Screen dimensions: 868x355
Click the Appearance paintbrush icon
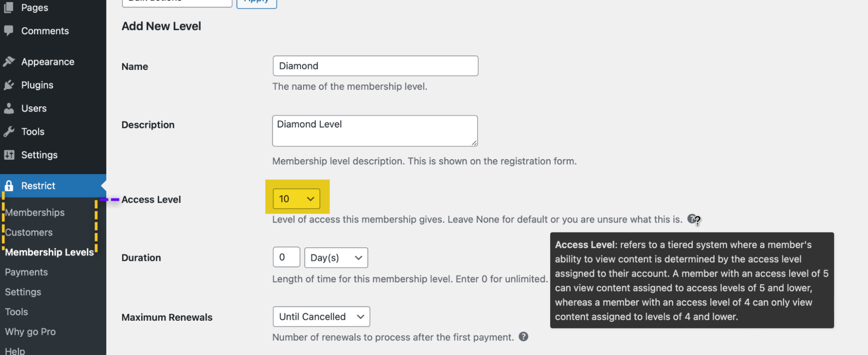point(9,62)
